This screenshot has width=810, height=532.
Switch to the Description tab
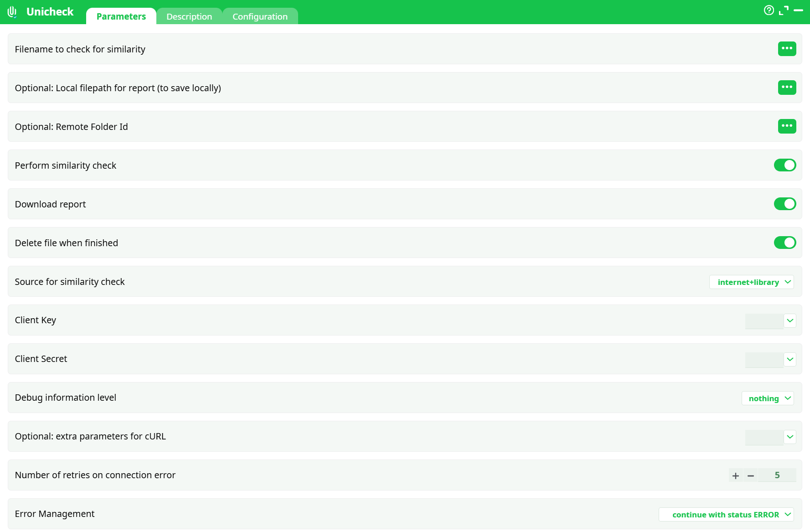189,16
